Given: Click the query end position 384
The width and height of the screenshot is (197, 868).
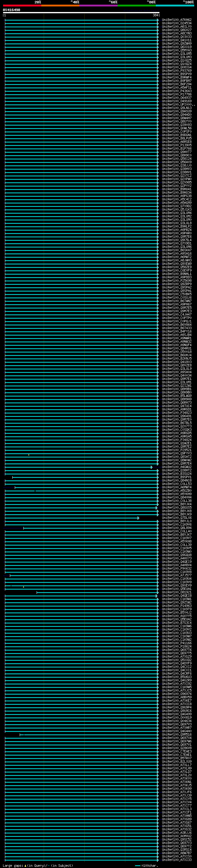Looking at the screenshot, I should (x=155, y=15).
